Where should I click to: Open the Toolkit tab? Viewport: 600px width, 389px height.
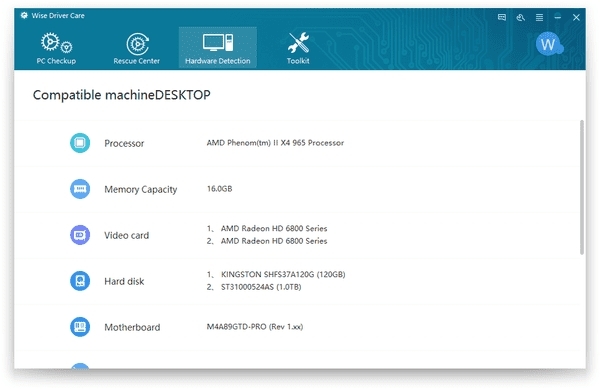[298, 48]
